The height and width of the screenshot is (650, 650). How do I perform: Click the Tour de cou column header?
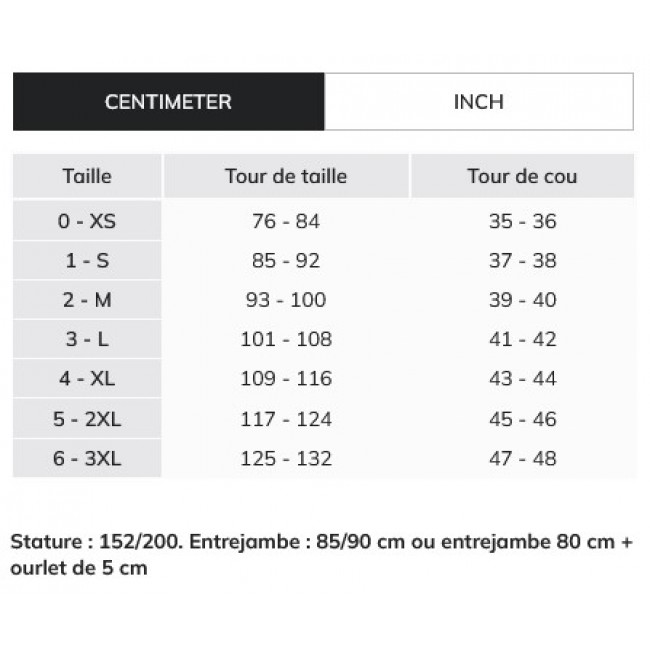click(x=522, y=177)
